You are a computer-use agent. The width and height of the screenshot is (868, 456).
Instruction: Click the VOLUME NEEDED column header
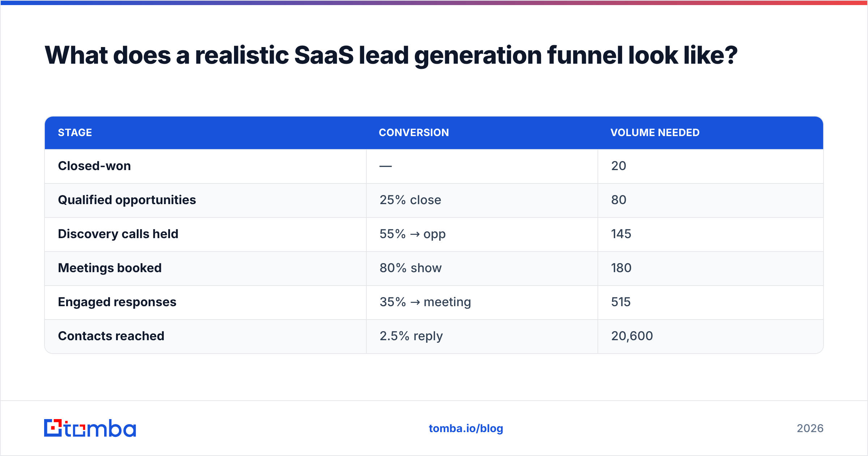655,132
